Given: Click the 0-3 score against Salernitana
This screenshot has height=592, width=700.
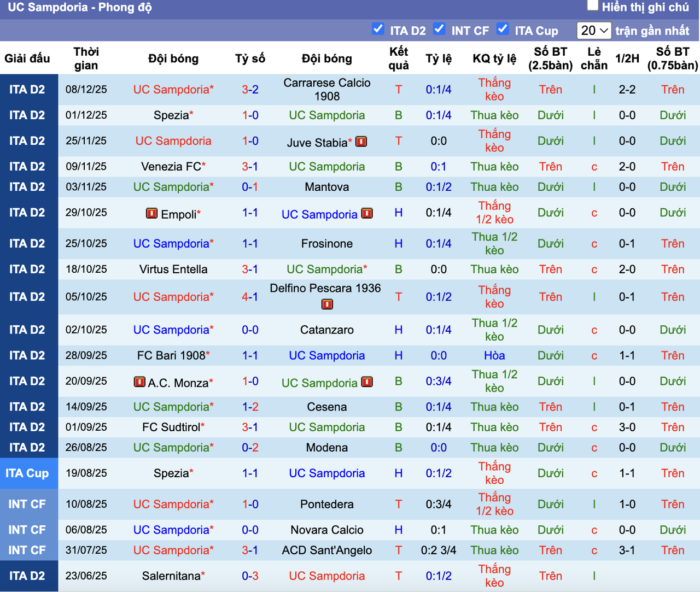Looking at the screenshot, I should point(250,576).
